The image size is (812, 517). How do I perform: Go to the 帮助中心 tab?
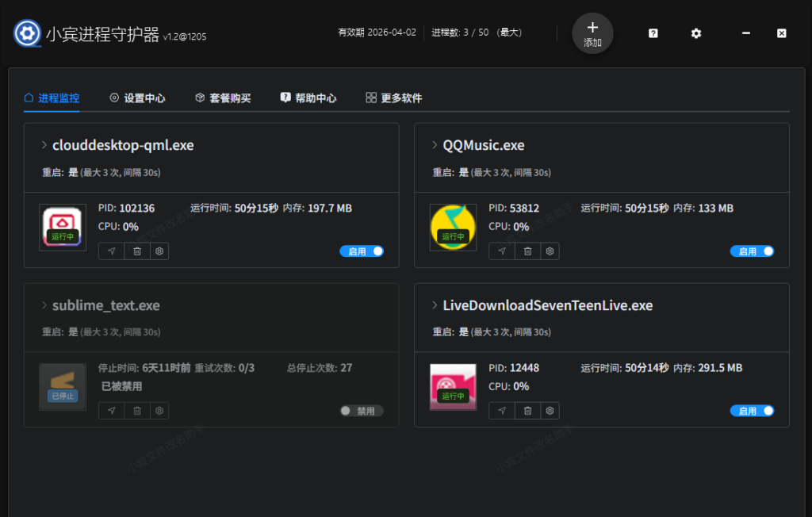click(308, 98)
